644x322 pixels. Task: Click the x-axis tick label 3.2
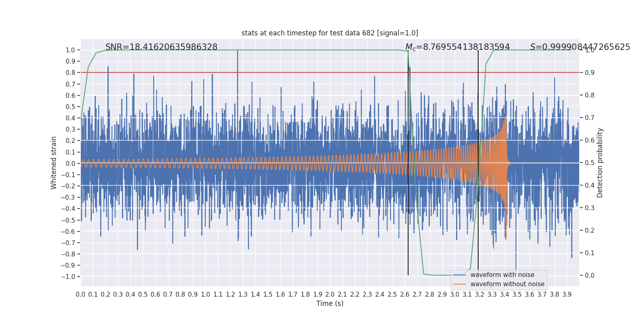pos(480,295)
